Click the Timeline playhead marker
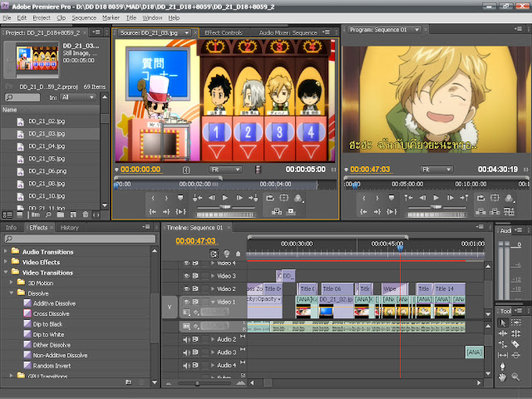Screen dimensions: 532x399 [x=400, y=248]
